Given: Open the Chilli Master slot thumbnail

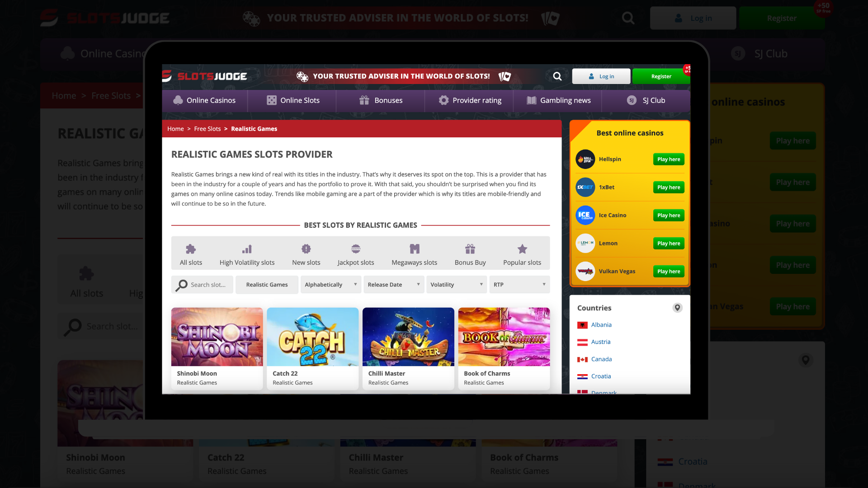Looking at the screenshot, I should click(x=408, y=337).
